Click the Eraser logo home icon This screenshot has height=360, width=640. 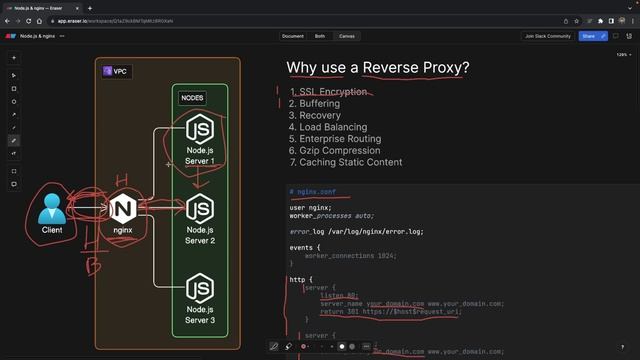click(x=11, y=36)
